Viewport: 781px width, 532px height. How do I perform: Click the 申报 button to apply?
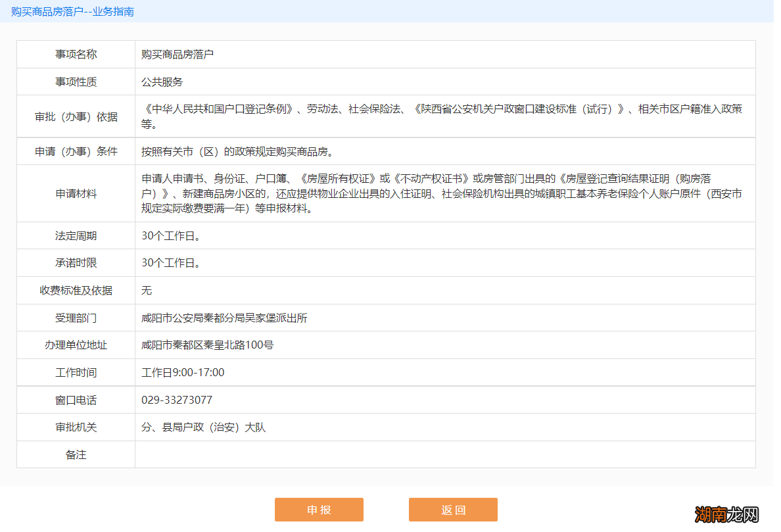(x=319, y=509)
